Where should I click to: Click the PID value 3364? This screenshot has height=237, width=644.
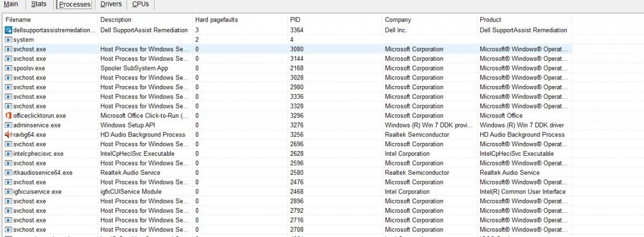[297, 31]
